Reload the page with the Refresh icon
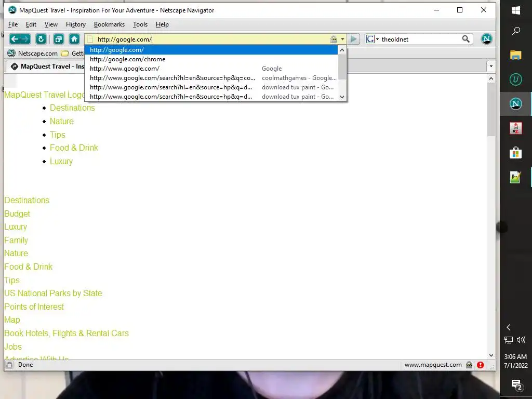 [x=41, y=39]
